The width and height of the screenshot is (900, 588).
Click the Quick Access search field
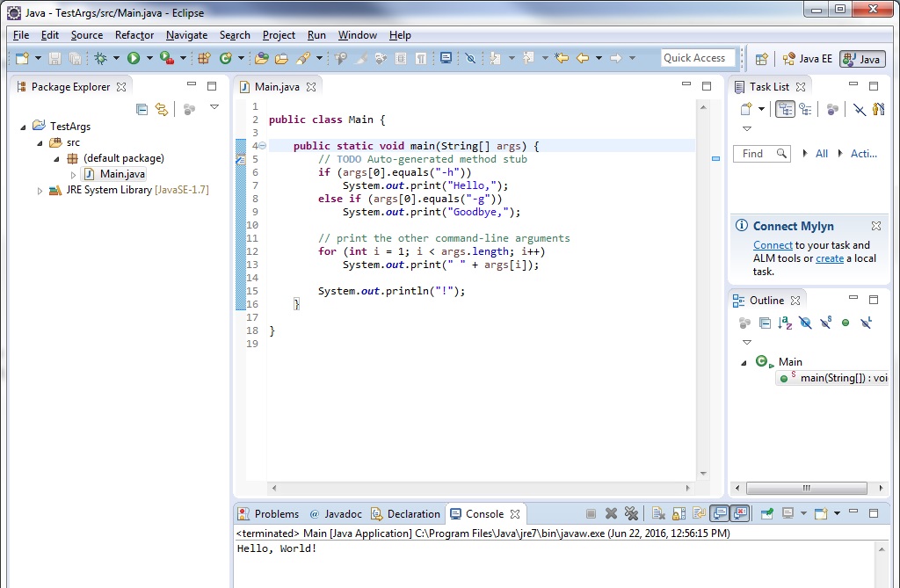coord(698,58)
